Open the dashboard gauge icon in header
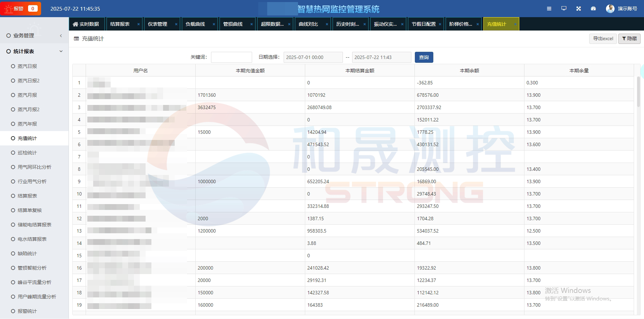This screenshot has width=644, height=319. point(593,9)
